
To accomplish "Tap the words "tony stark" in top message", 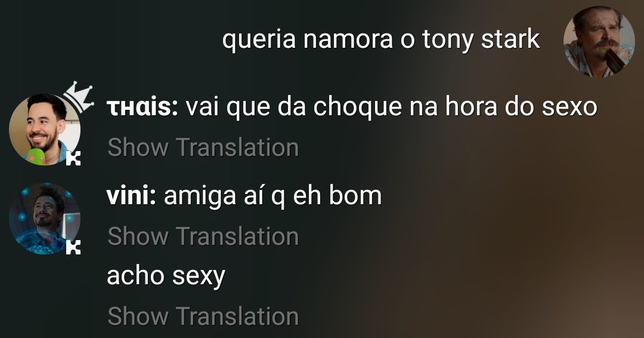I will click(481, 40).
